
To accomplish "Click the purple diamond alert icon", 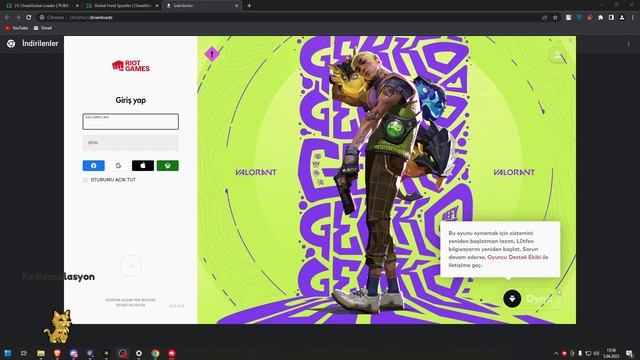I will coord(212,54).
